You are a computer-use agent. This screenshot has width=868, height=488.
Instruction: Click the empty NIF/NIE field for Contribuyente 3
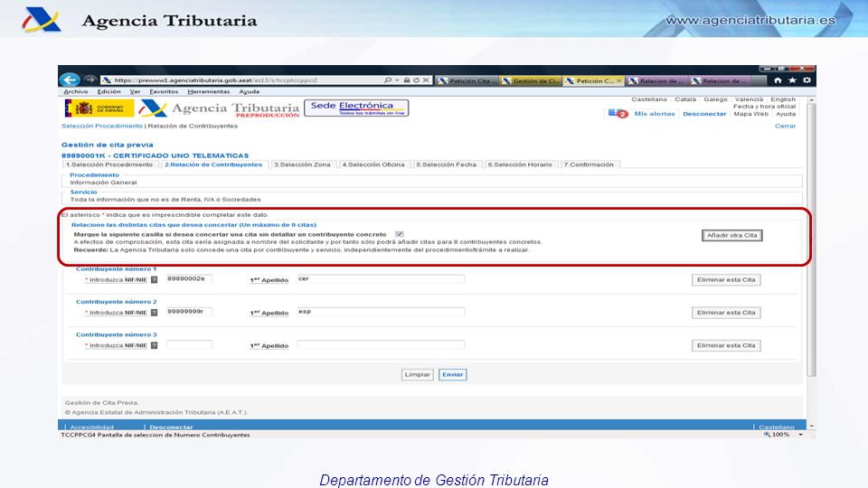pyautogui.click(x=189, y=344)
